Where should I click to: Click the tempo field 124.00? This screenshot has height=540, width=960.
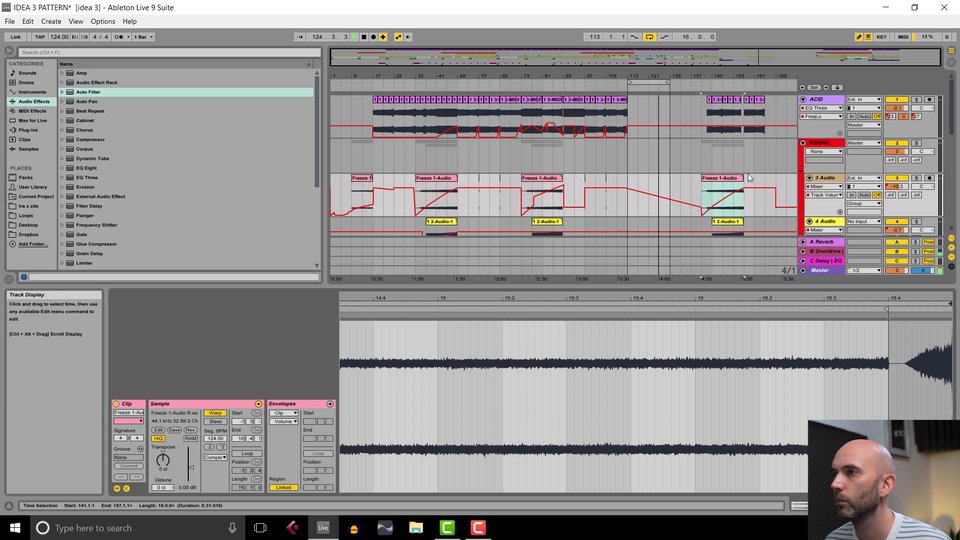59,37
